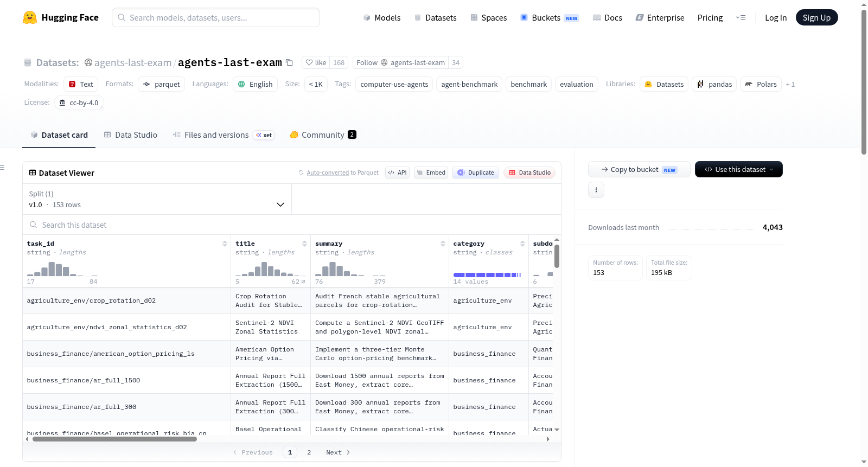Sort by the title column
This screenshot has width=868, height=467.
click(x=304, y=244)
